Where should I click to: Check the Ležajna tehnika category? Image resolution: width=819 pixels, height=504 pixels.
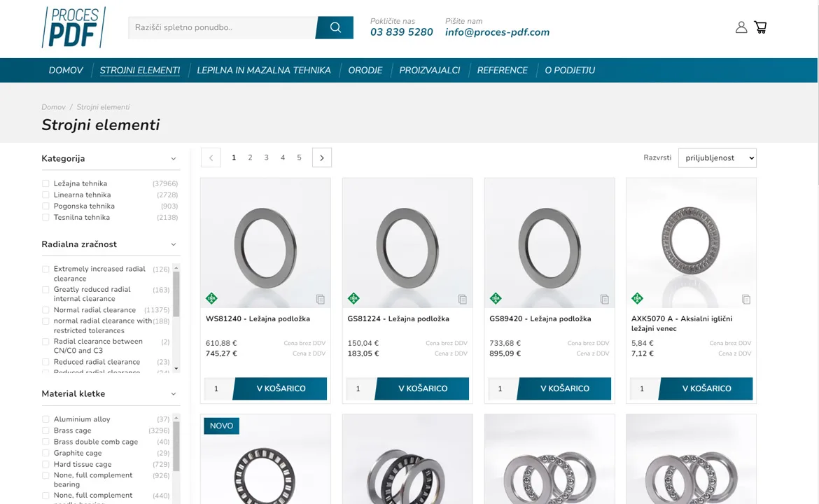(45, 183)
